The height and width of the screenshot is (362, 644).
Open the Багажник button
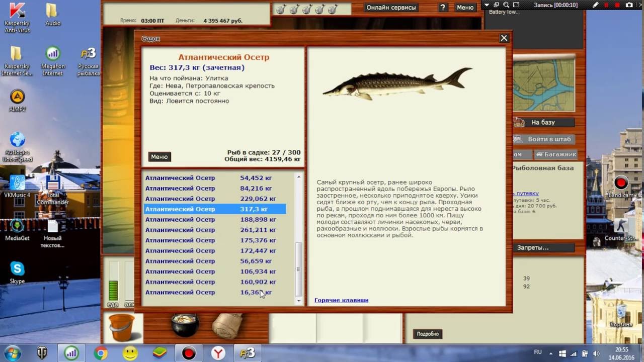555,155
